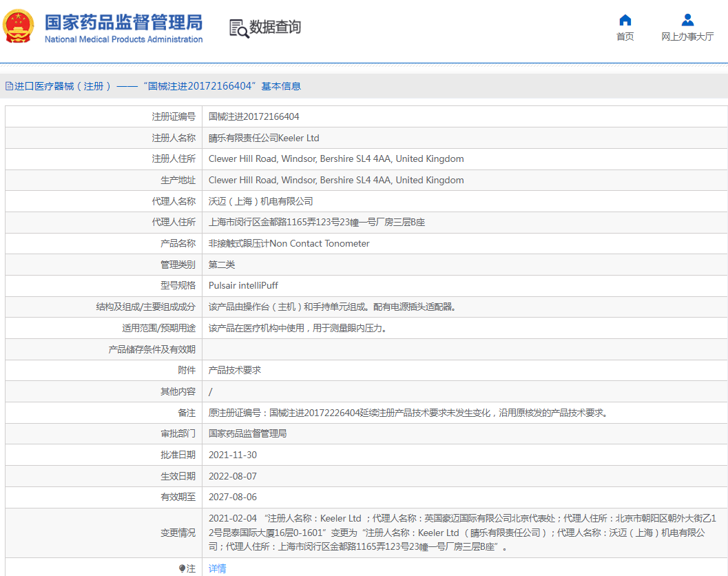Image resolution: width=728 pixels, height=576 pixels.
Task: Click registration number value 国械注进20172166404 in table
Action: [x=253, y=117]
